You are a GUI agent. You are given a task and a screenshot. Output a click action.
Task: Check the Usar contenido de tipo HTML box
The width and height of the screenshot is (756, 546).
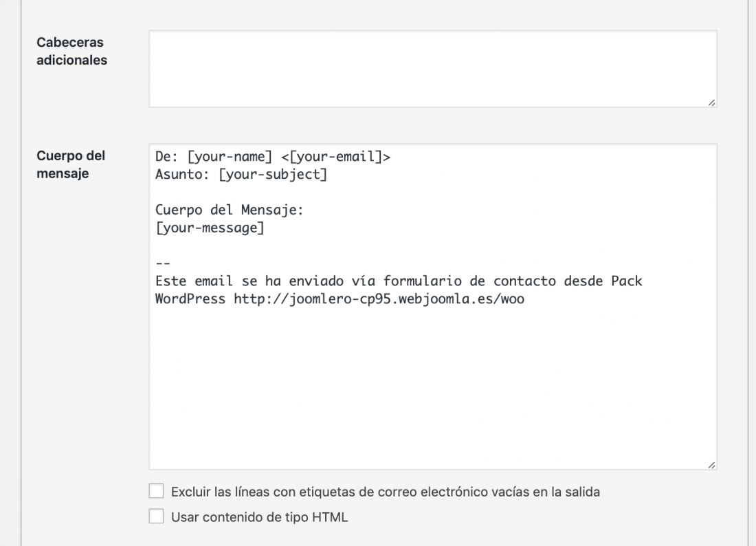point(156,516)
